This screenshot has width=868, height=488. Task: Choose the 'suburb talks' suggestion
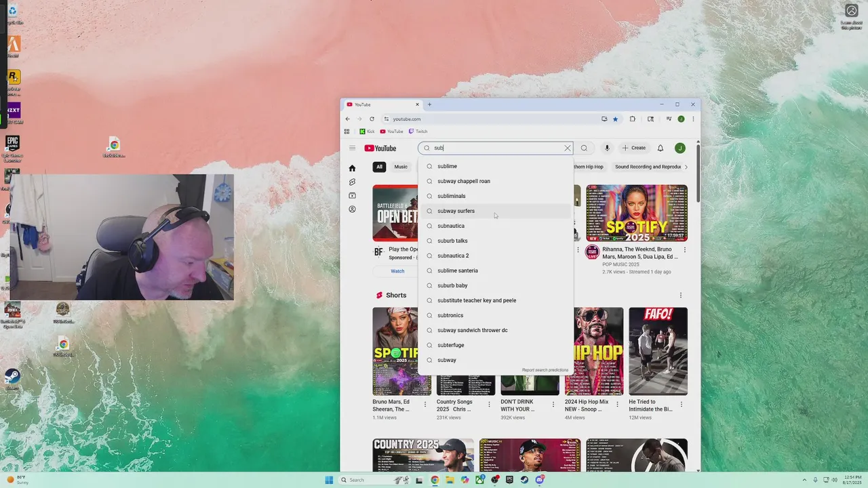[x=496, y=241]
